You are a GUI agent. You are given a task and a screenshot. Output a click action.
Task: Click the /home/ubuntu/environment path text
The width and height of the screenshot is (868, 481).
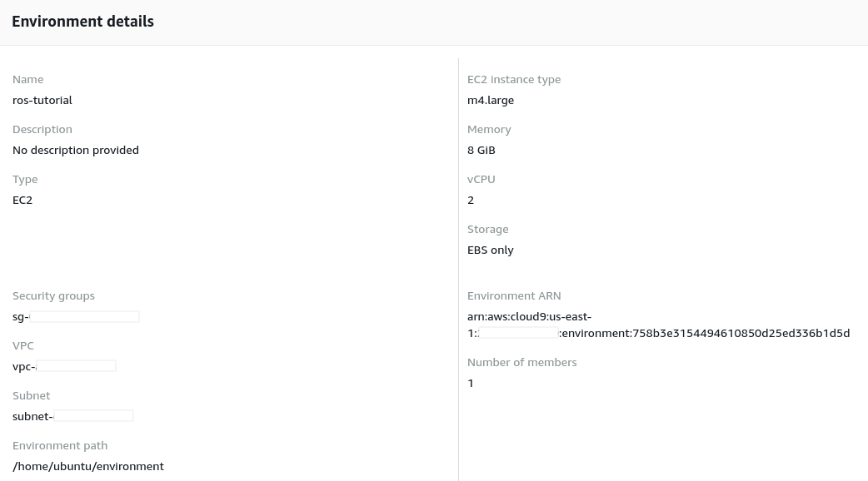(88, 466)
